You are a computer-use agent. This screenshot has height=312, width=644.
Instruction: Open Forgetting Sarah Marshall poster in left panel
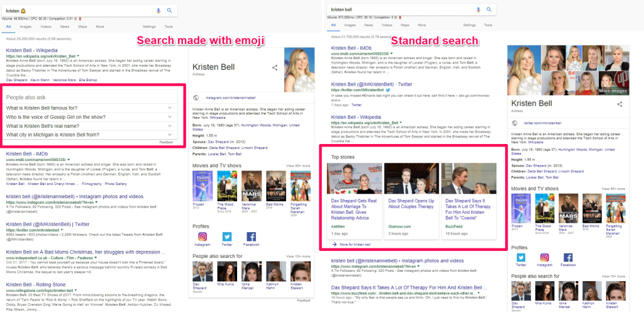[300, 186]
